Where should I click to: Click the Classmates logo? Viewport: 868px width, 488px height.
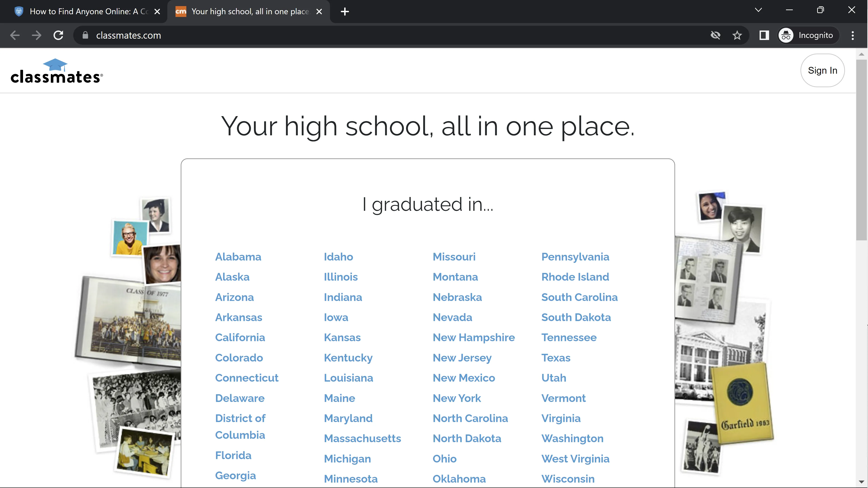pyautogui.click(x=56, y=71)
